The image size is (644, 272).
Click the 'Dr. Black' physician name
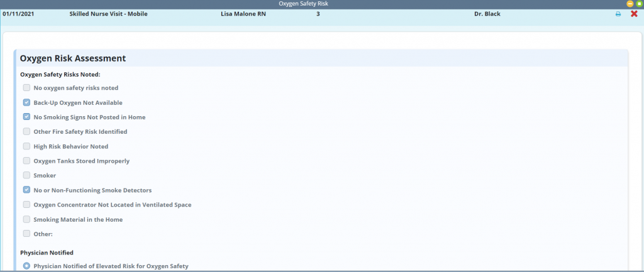(487, 14)
